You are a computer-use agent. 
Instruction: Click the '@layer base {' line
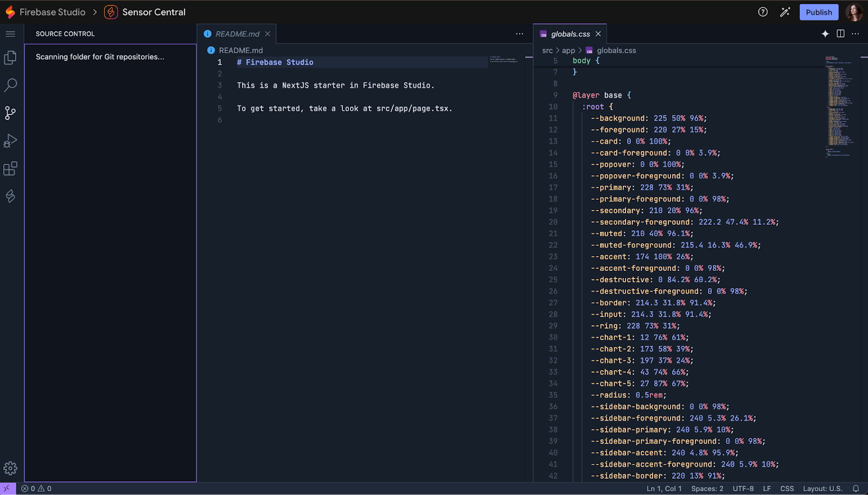click(602, 95)
